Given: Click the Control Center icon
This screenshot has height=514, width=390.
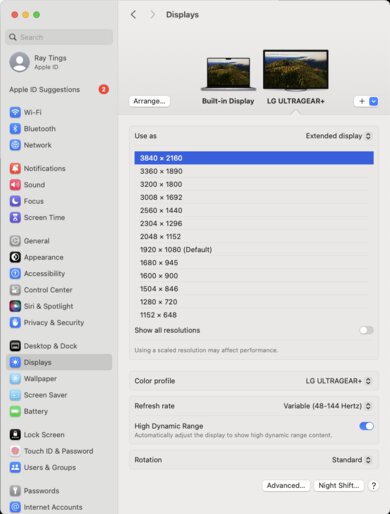Looking at the screenshot, I should [x=15, y=290].
